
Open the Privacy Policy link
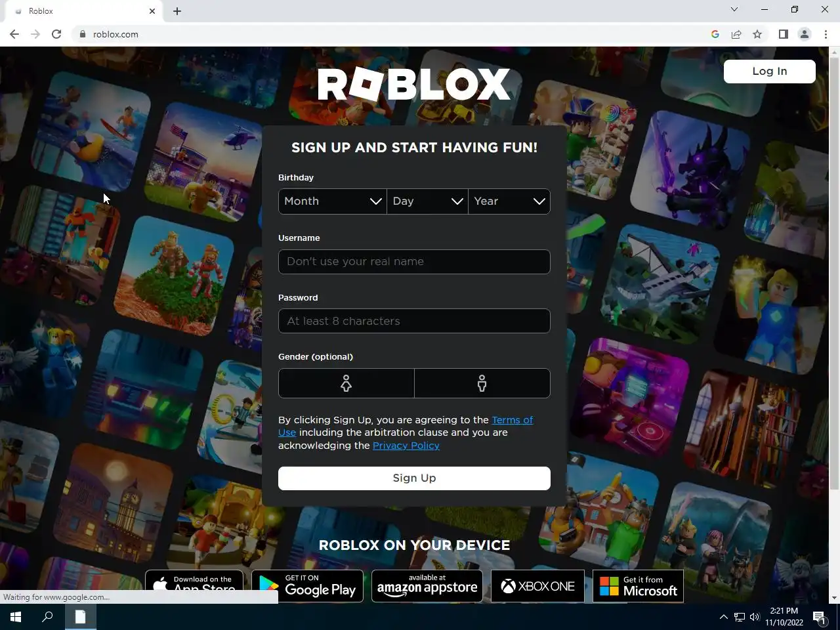point(406,446)
